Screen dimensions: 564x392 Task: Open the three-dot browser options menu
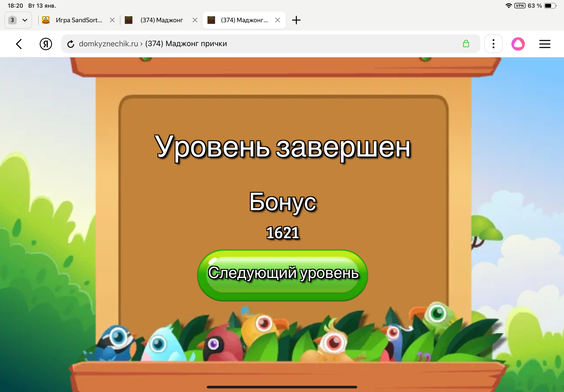[493, 44]
